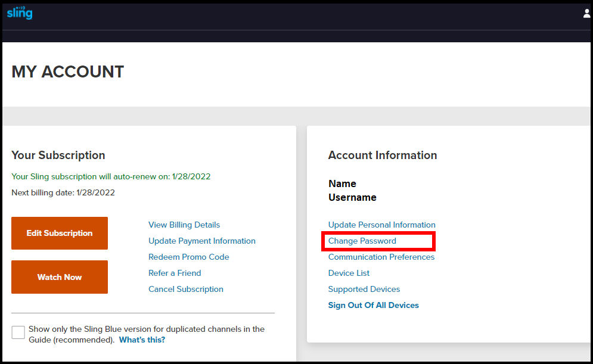This screenshot has height=364, width=593.
Task: Click the Edit Subscription button
Action: click(60, 233)
